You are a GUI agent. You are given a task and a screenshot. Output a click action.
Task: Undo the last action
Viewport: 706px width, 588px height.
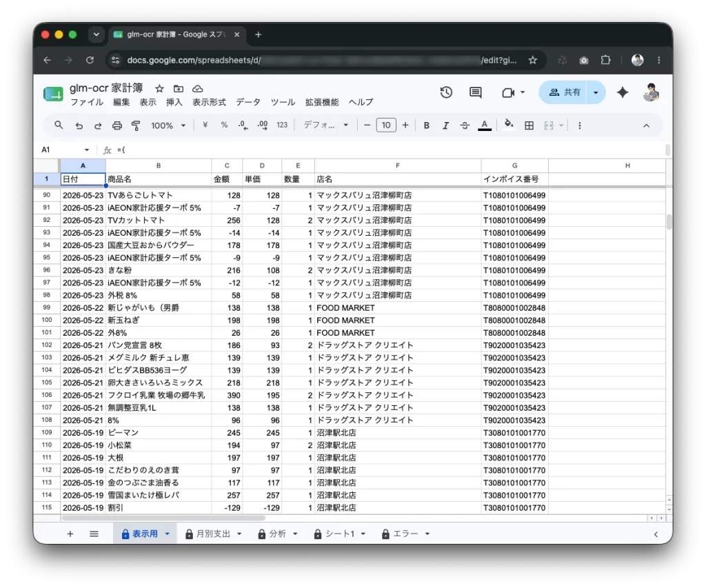pos(79,125)
